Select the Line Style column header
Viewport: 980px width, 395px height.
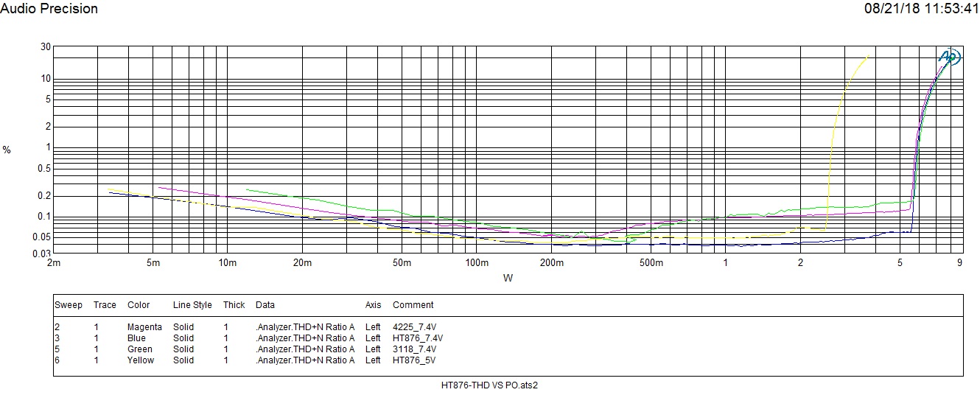pyautogui.click(x=192, y=305)
